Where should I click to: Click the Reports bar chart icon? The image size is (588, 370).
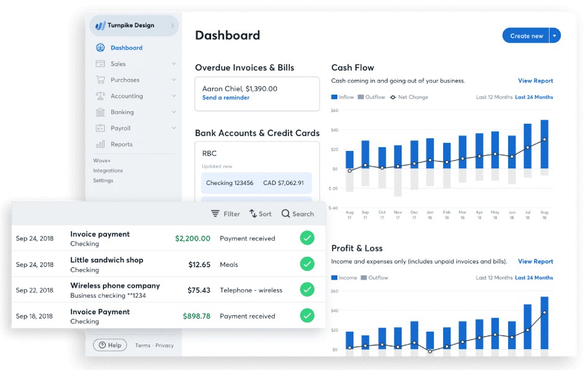point(100,144)
